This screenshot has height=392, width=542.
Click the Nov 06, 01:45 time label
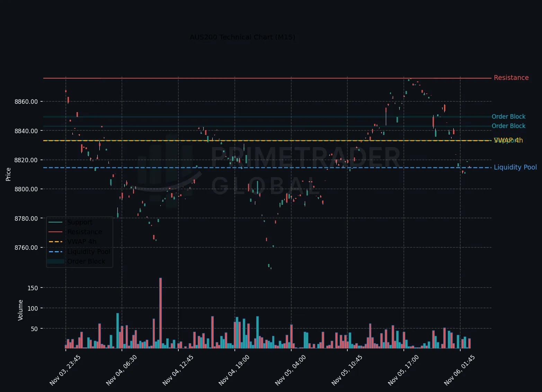pos(459,370)
